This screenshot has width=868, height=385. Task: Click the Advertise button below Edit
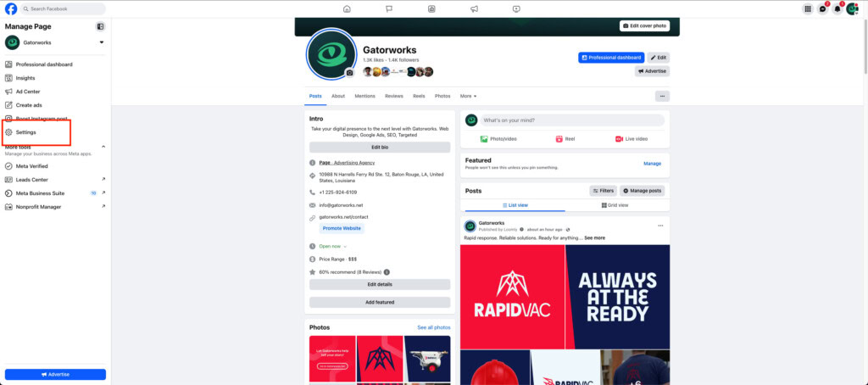652,71
